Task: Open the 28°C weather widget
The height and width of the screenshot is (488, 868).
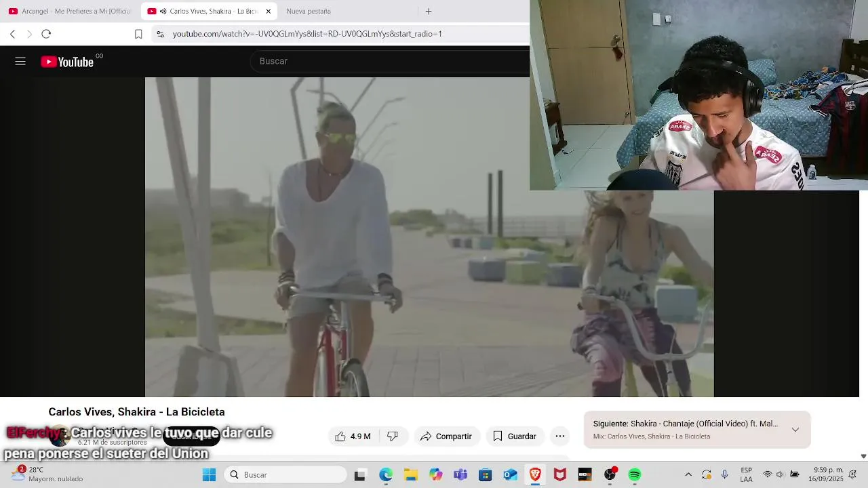Action: click(47, 474)
